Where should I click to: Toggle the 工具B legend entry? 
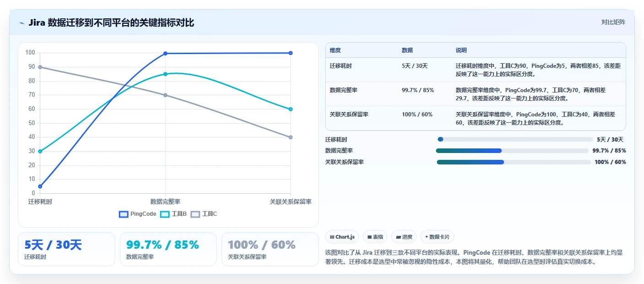pos(173,214)
